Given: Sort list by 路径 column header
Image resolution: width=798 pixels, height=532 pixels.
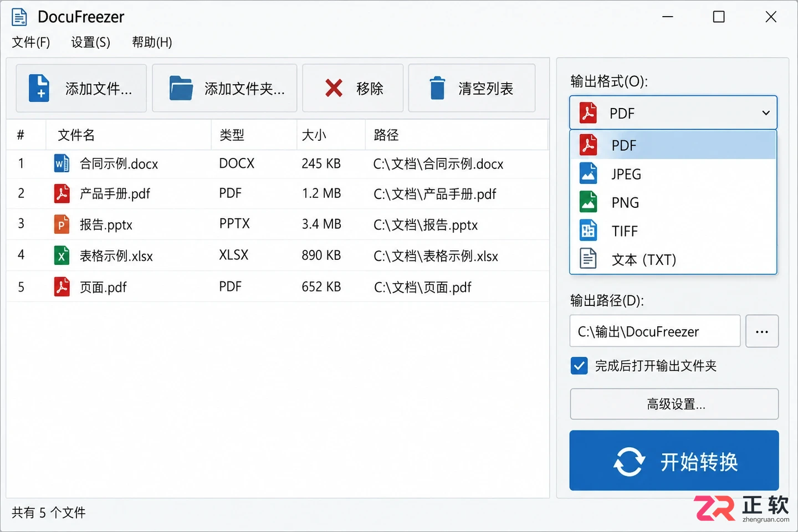Looking at the screenshot, I should coord(457,135).
